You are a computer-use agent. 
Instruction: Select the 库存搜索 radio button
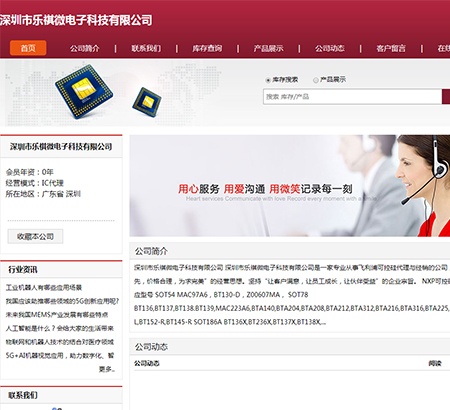pyautogui.click(x=268, y=80)
